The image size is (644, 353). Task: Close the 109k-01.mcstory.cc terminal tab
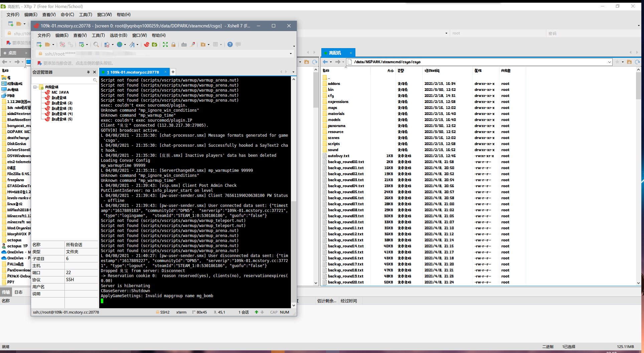click(x=165, y=72)
